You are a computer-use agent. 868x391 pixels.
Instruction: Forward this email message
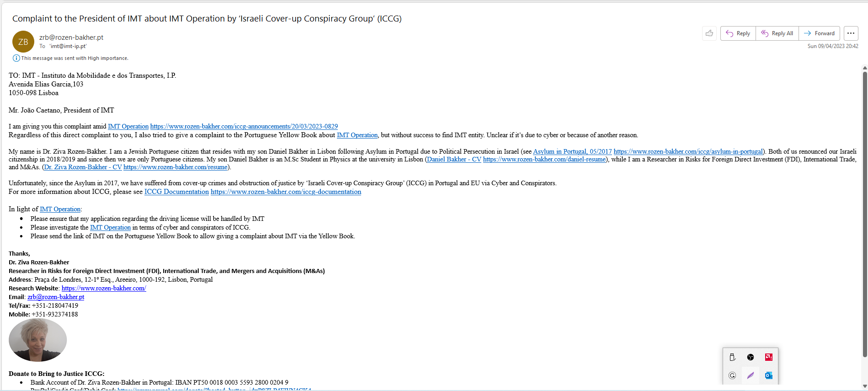click(x=819, y=33)
